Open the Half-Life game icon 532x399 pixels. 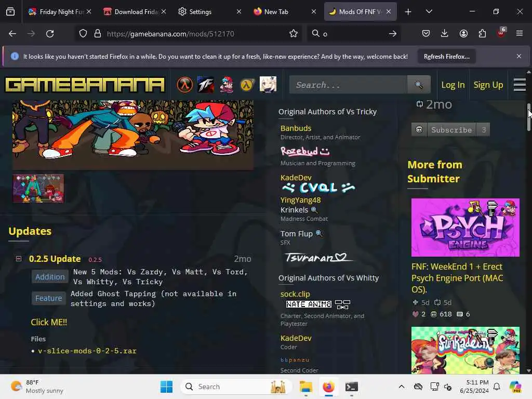point(184,85)
